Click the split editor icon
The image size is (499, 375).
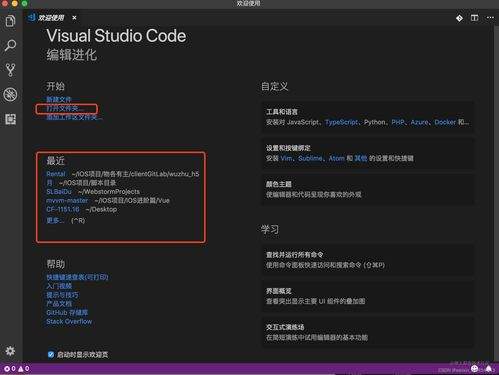pos(474,18)
